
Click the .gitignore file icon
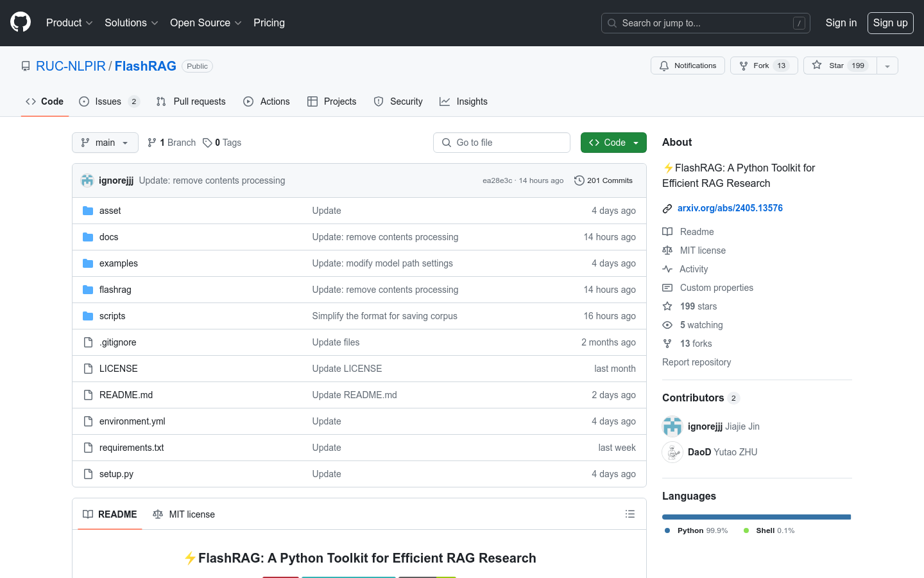[x=88, y=342]
